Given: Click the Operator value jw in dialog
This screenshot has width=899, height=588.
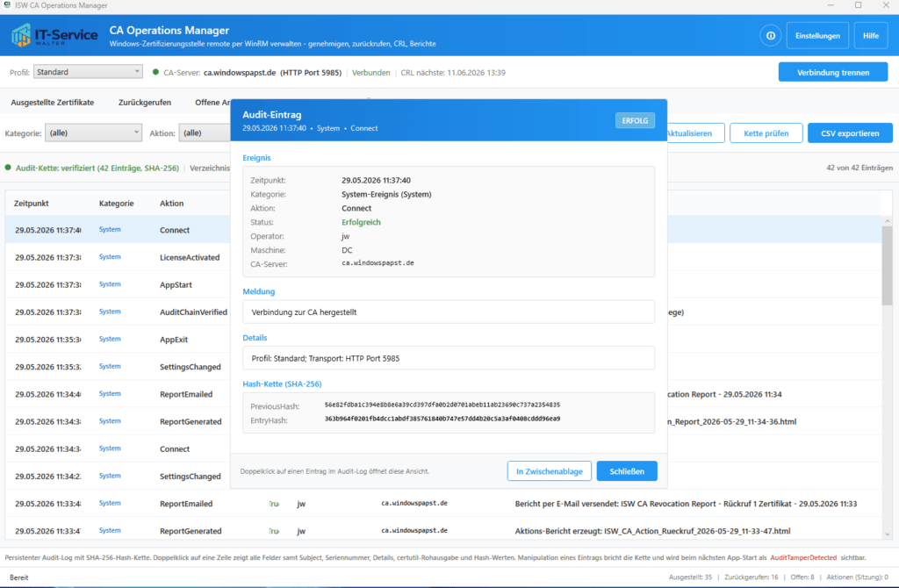Looking at the screenshot, I should pyautogui.click(x=346, y=236).
